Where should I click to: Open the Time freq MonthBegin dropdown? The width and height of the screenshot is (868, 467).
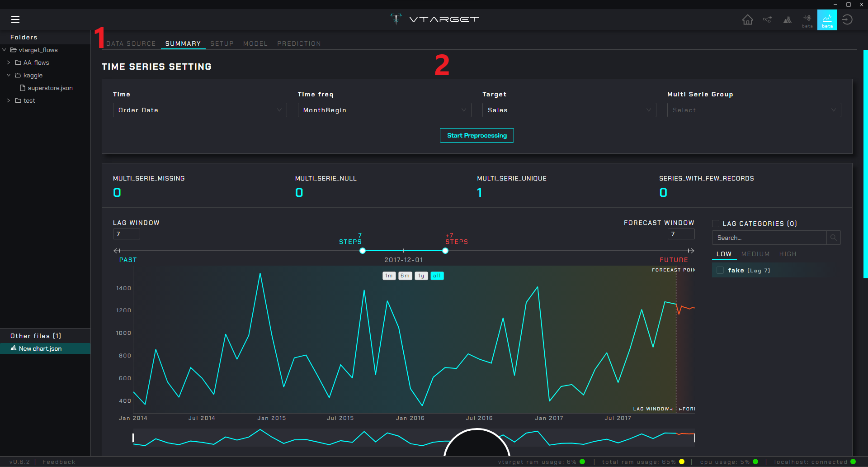[384, 110]
